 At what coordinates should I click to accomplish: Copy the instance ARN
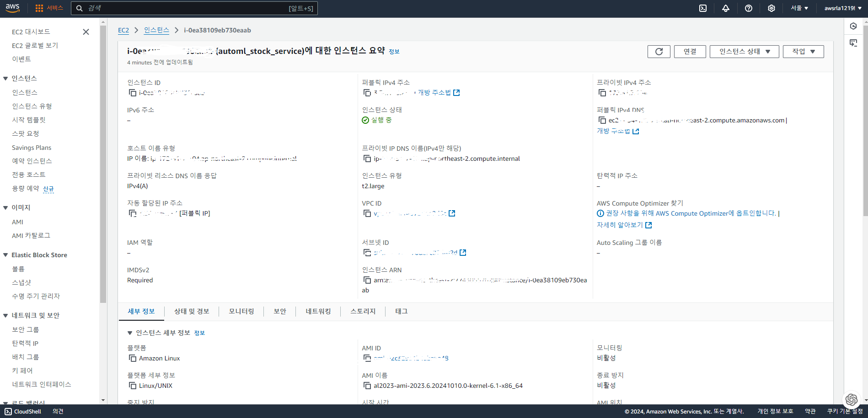(367, 280)
